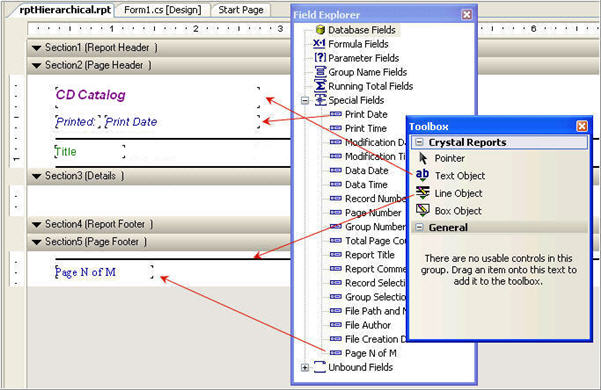Select the Print Date field on report
Viewport: 601px width, 390px height.
click(x=182, y=122)
